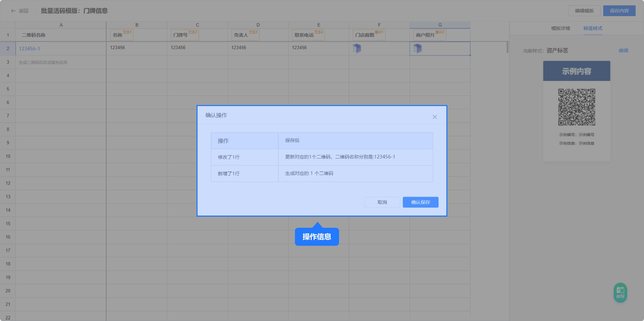Click the 商户照片 image thumbnail in row 2
This screenshot has height=321, width=644.
click(x=417, y=48)
